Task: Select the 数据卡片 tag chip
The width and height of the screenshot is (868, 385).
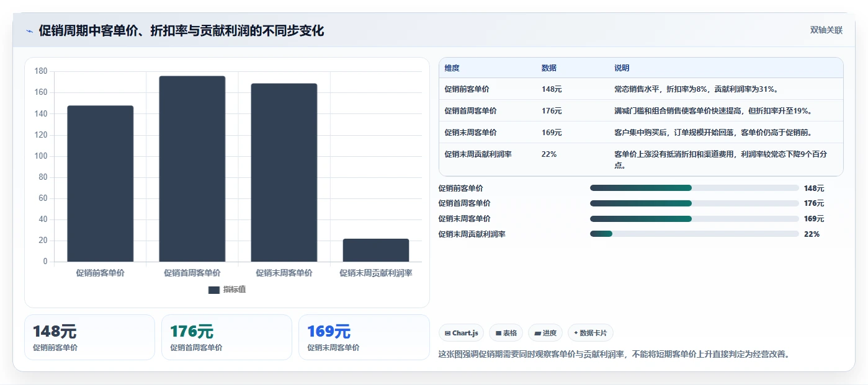Action: point(591,333)
